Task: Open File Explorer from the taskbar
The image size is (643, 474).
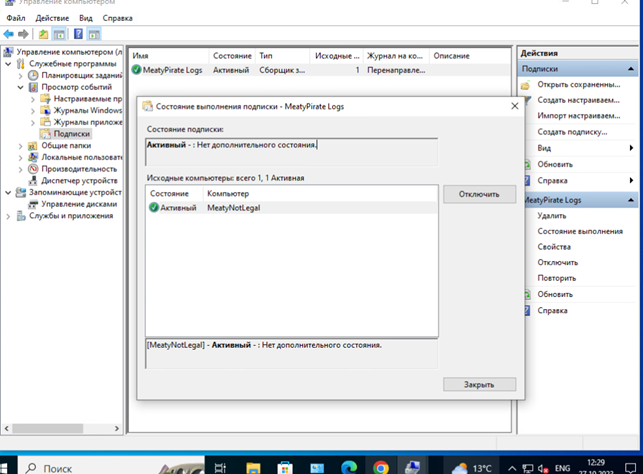Action: tap(253, 467)
